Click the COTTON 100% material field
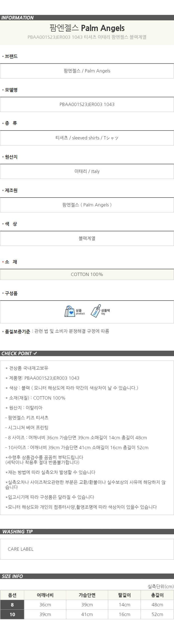The image size is (174, 644). [87, 274]
